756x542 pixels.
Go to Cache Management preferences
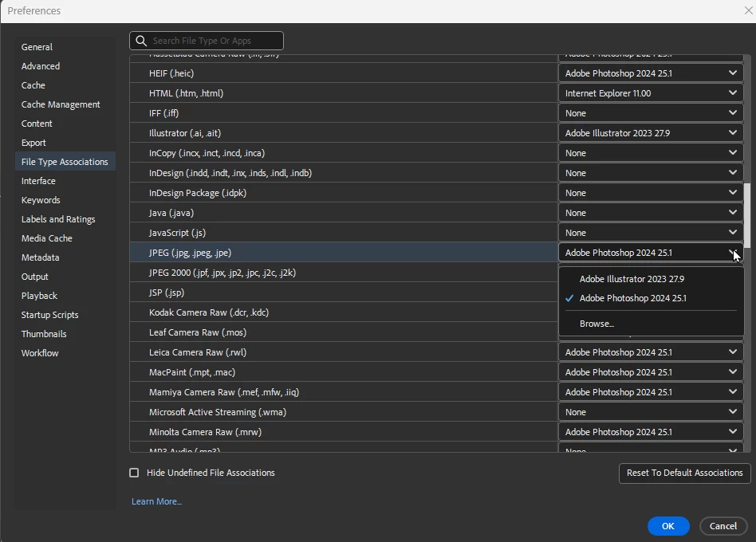[x=61, y=104]
